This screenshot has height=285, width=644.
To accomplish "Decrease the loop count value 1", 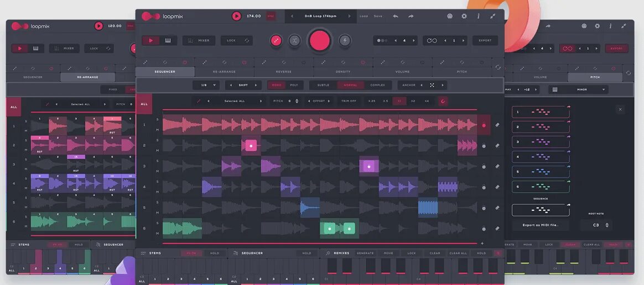I will (x=445, y=41).
